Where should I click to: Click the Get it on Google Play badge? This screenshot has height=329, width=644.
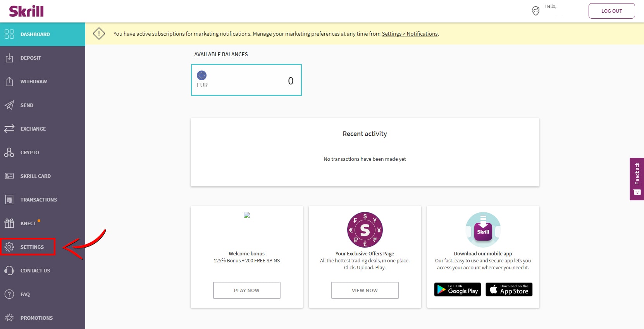(458, 289)
